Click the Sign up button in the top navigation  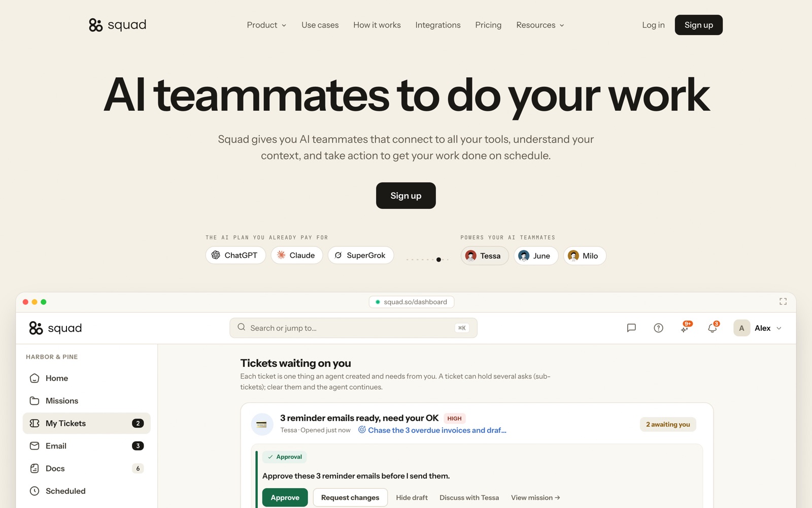pos(698,25)
